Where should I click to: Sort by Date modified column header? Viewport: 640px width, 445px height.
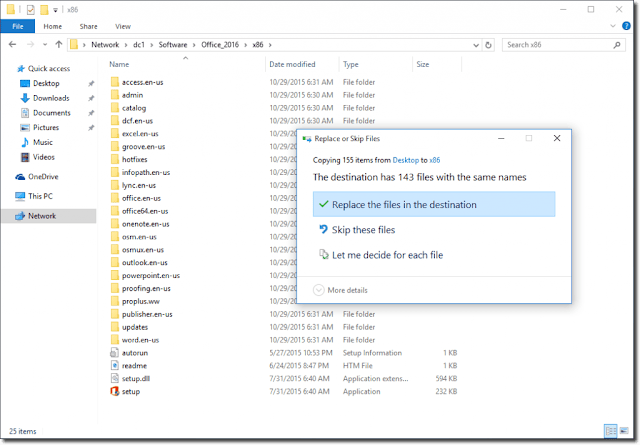(x=292, y=65)
